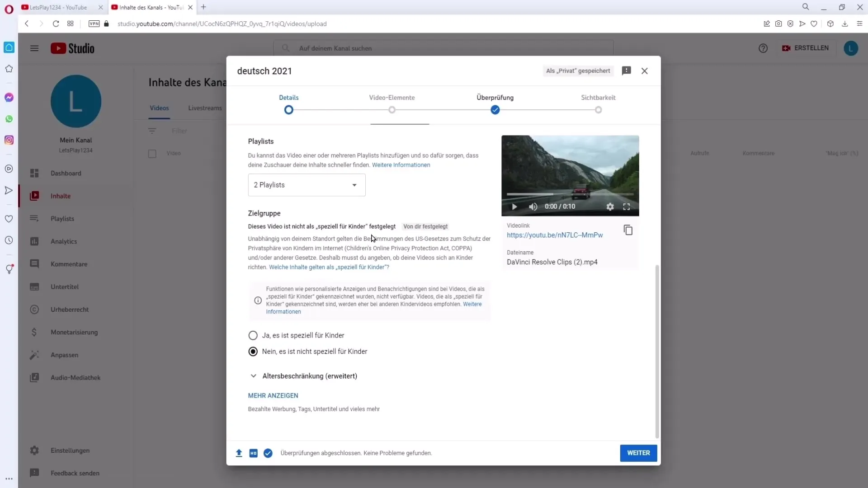This screenshot has height=488, width=868.
Task: Select the Analytics sidebar icon
Action: (34, 241)
